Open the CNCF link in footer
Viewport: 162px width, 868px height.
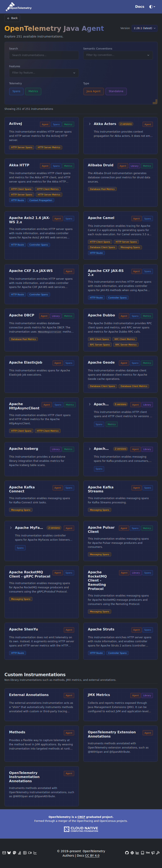81,817
